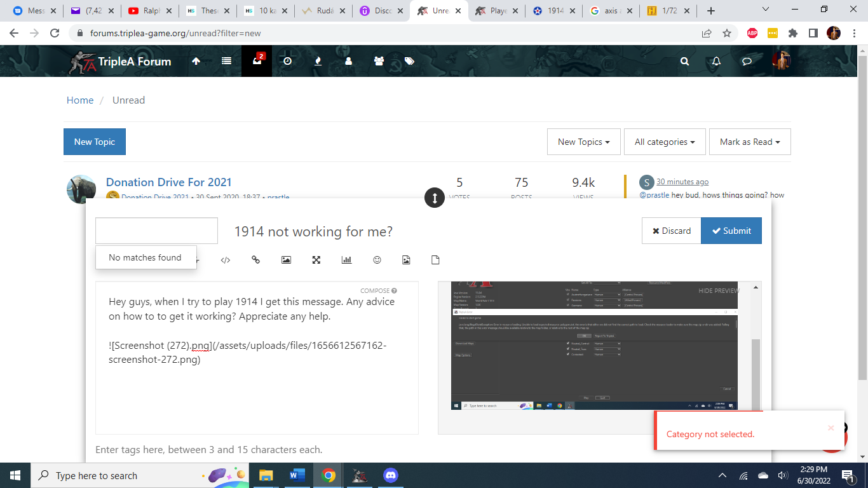Viewport: 868px width, 488px height.
Task: Open the unread inbox icon with badge
Action: [x=257, y=61]
